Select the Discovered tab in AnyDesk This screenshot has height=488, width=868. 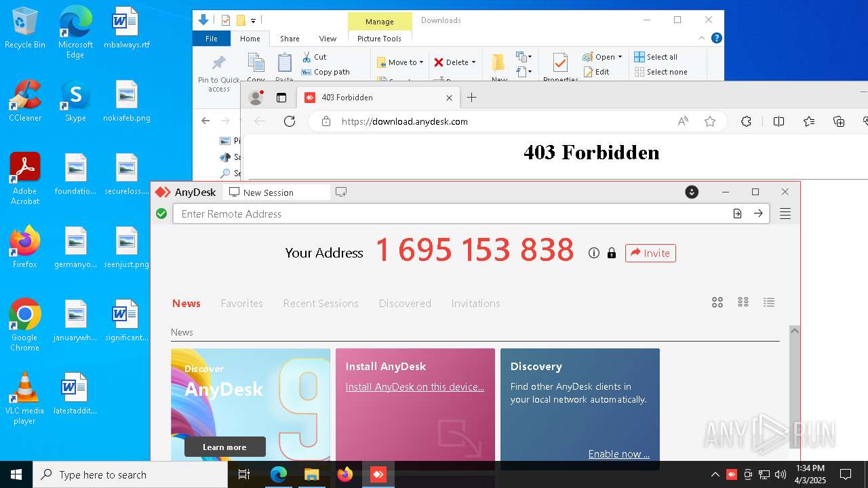(405, 303)
